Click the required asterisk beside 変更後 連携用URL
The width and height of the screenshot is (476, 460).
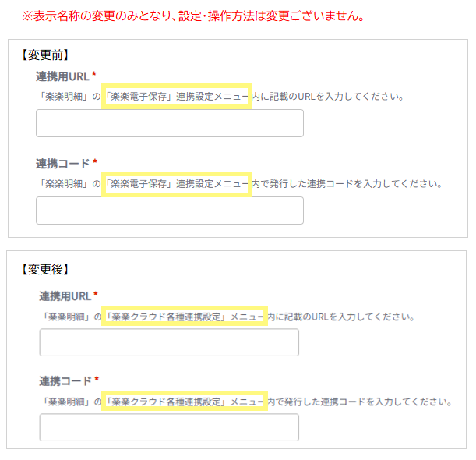(96, 295)
